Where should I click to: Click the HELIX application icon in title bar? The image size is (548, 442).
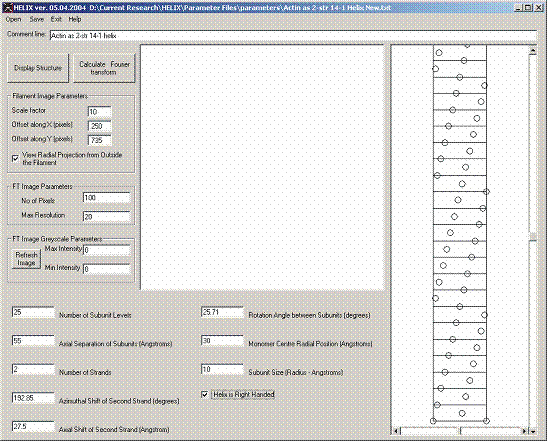coord(8,8)
